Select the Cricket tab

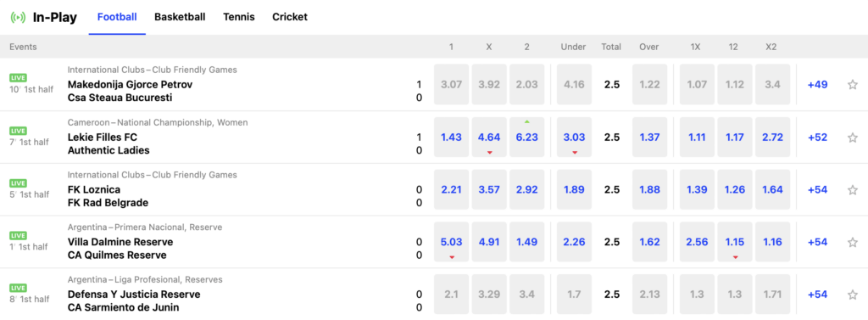290,17
